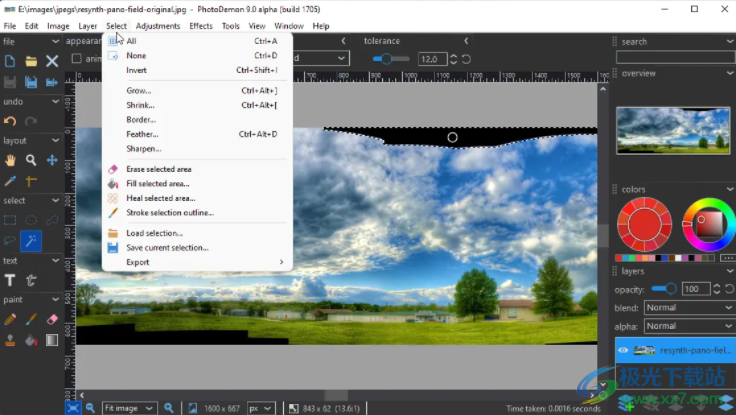
Task: Toggle the checkbox in the appearance panel
Action: (76, 59)
